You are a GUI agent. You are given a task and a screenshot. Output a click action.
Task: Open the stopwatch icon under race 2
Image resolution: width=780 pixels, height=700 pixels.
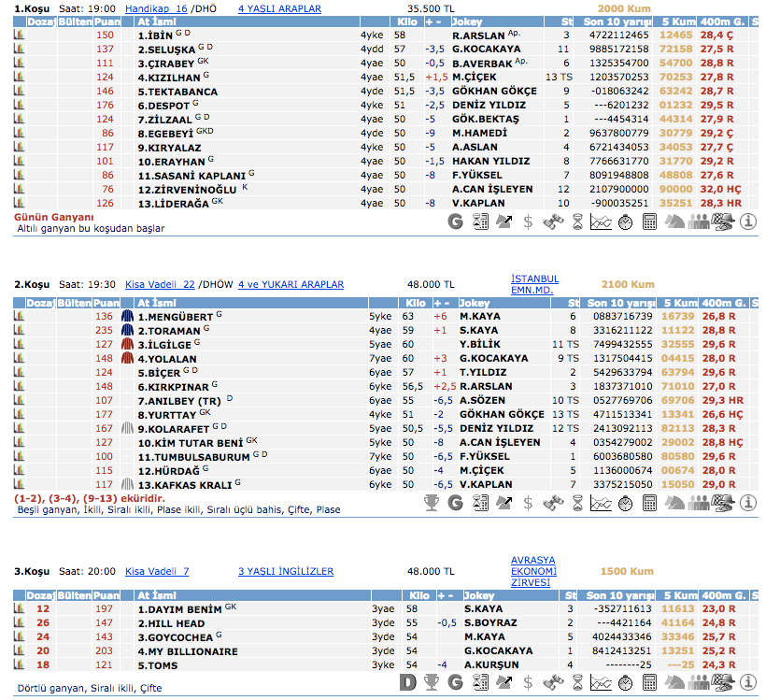pyautogui.click(x=625, y=503)
